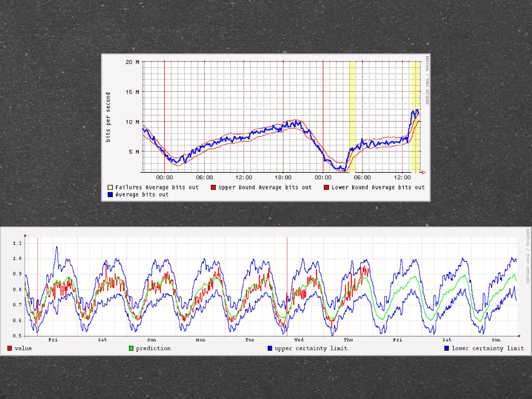Click the red Lower Bound legend swatch

tap(326, 187)
